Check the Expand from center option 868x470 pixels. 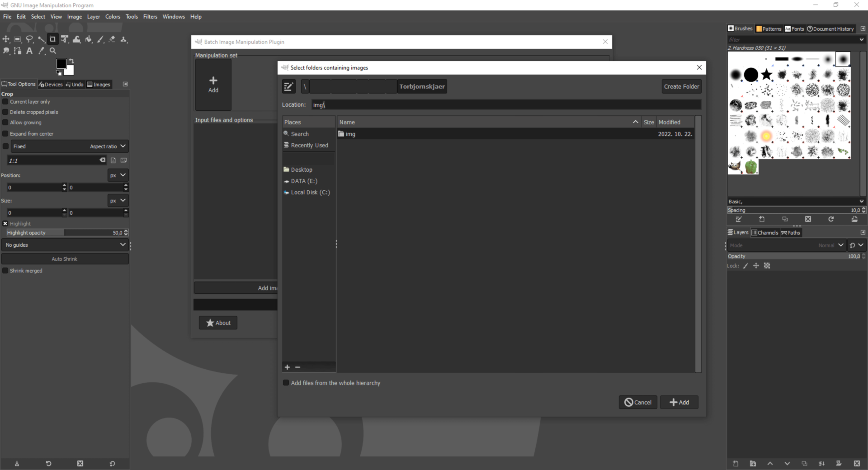point(5,134)
